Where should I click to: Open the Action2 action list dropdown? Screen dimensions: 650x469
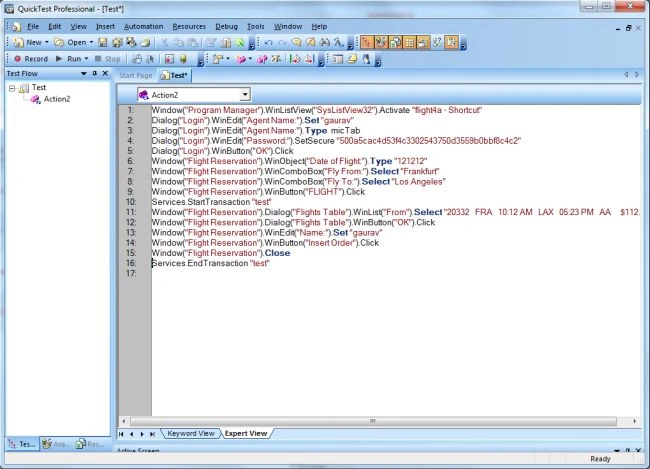[245, 95]
